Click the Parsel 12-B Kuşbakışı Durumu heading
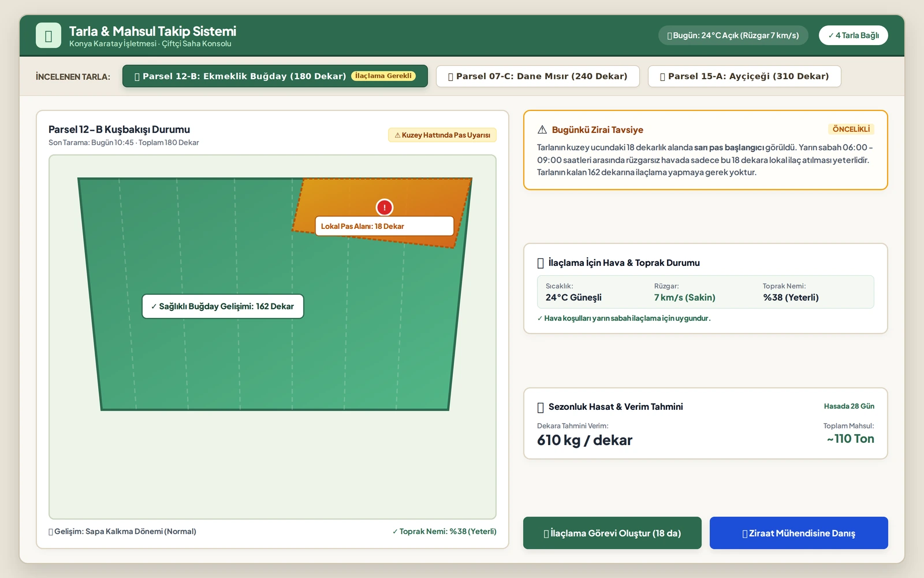This screenshot has width=924, height=578. click(x=119, y=129)
